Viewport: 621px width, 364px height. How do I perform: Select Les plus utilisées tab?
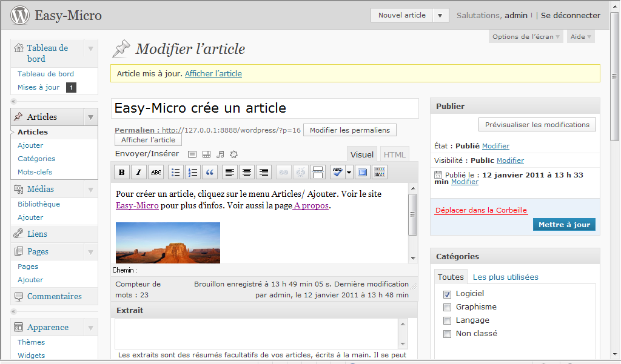click(x=505, y=277)
